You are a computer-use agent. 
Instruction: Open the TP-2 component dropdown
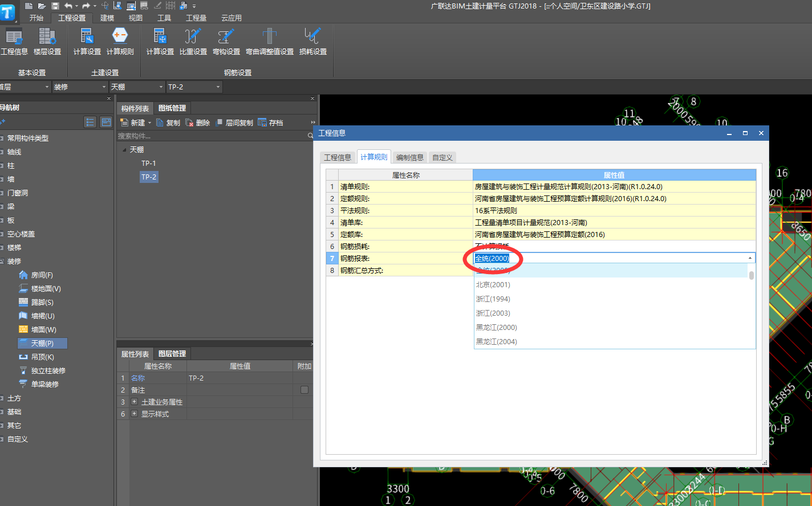[218, 87]
